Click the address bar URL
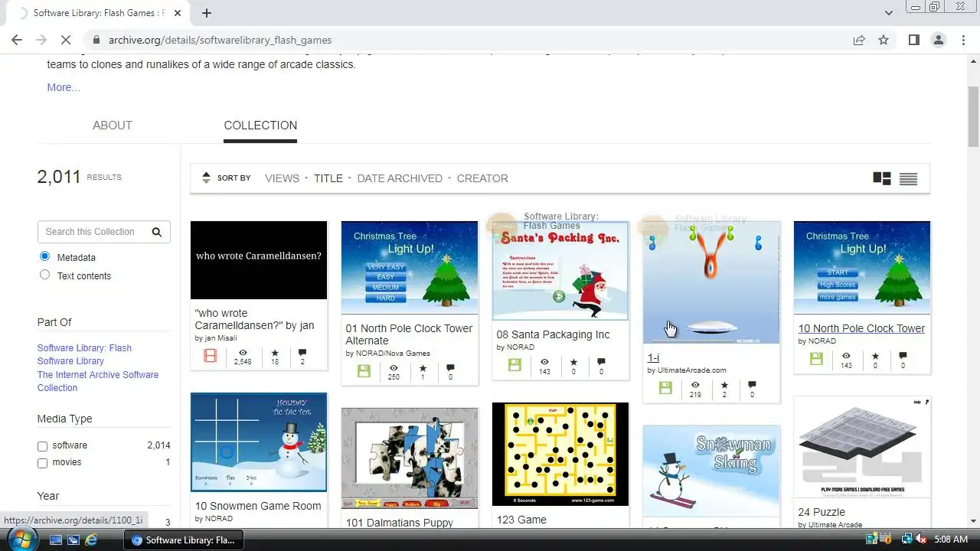980x551 pixels. point(220,40)
